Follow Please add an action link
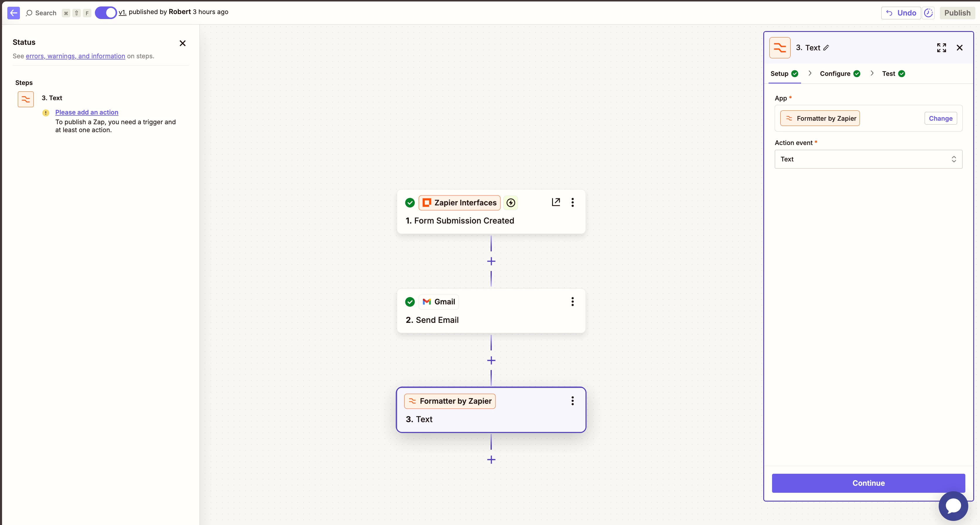The height and width of the screenshot is (525, 980). pyautogui.click(x=87, y=112)
